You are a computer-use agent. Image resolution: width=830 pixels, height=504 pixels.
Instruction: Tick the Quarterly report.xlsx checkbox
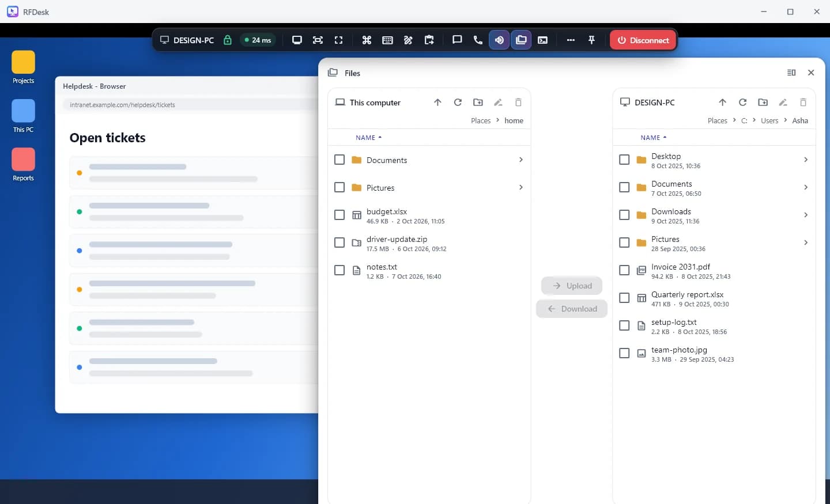624,298
